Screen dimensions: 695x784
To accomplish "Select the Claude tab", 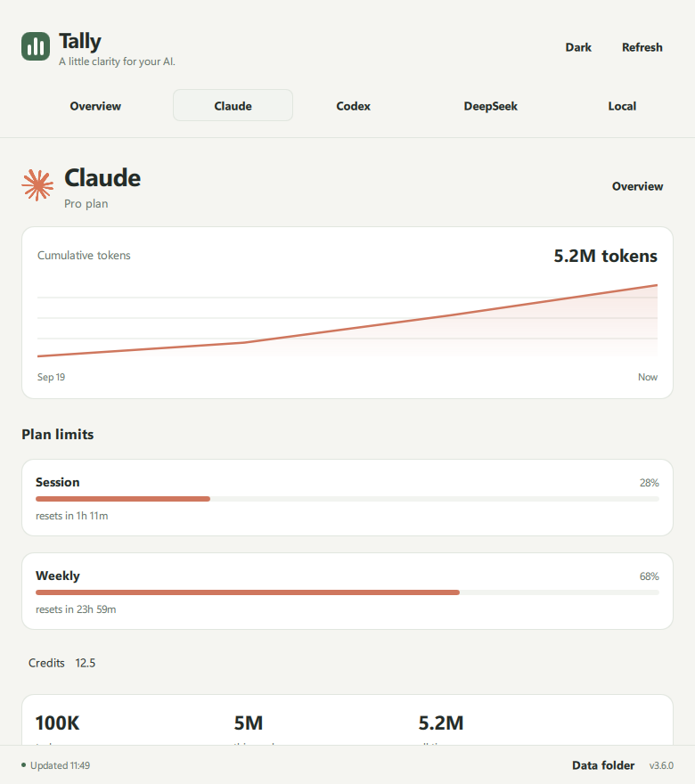I will point(233,105).
